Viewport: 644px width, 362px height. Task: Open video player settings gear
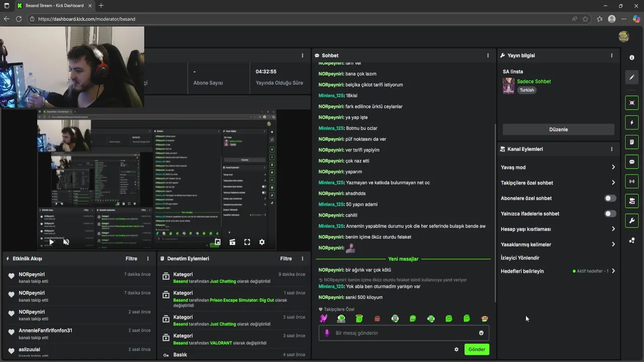click(x=262, y=242)
